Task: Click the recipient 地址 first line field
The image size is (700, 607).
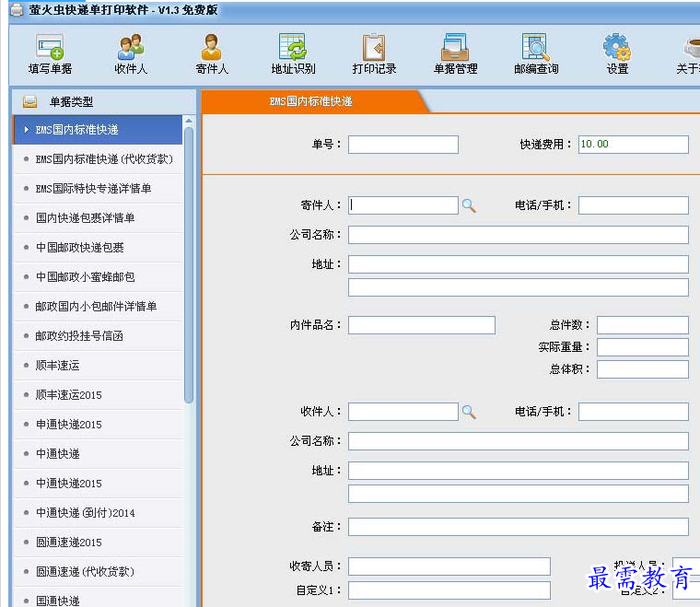Action: point(519,471)
